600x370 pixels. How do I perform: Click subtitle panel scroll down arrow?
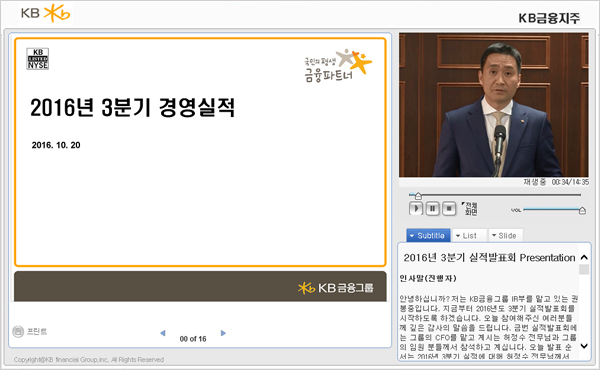tap(584, 346)
